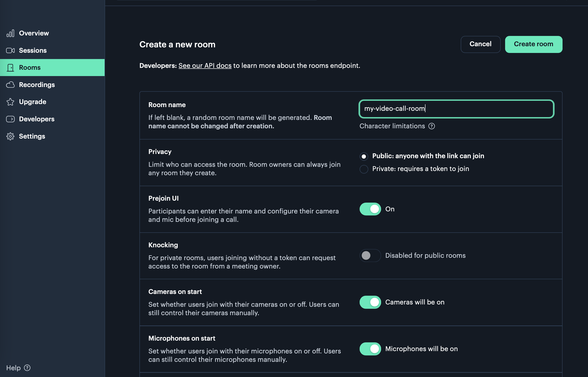The width and height of the screenshot is (588, 377).
Task: Select the Rooms door icon
Action: tap(10, 68)
